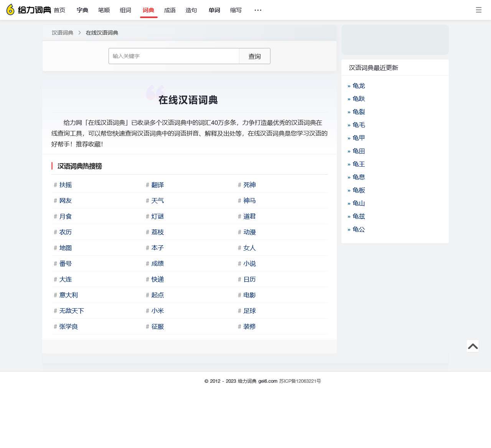Go to 首页 from the top navigation
This screenshot has width=491, height=448.
coord(59,10)
